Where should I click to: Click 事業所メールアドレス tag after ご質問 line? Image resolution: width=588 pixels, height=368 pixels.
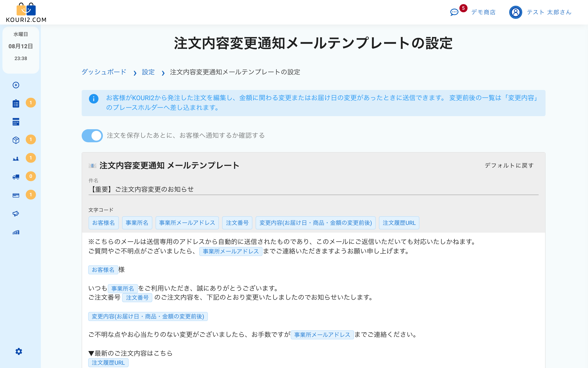coord(231,251)
